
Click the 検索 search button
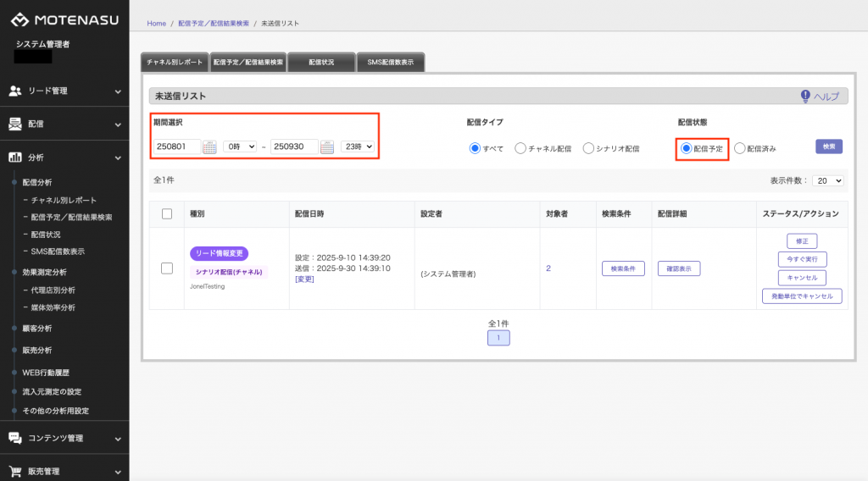click(829, 147)
